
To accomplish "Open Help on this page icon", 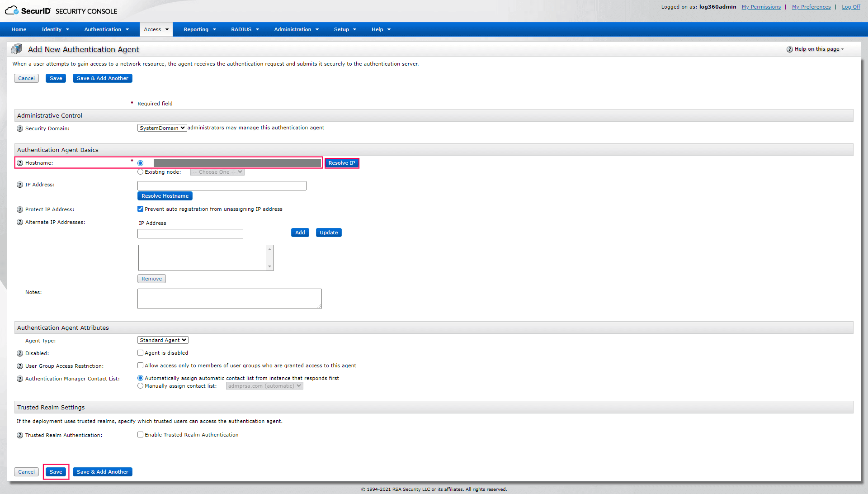I will (x=789, y=49).
